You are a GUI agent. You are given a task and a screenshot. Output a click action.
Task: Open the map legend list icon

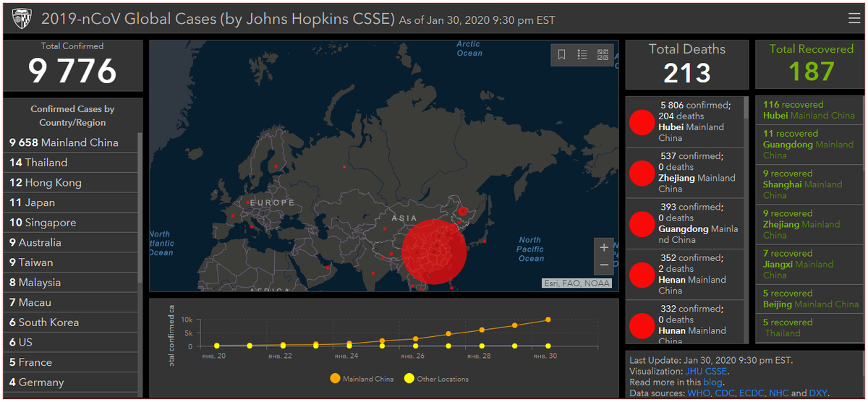pos(582,54)
